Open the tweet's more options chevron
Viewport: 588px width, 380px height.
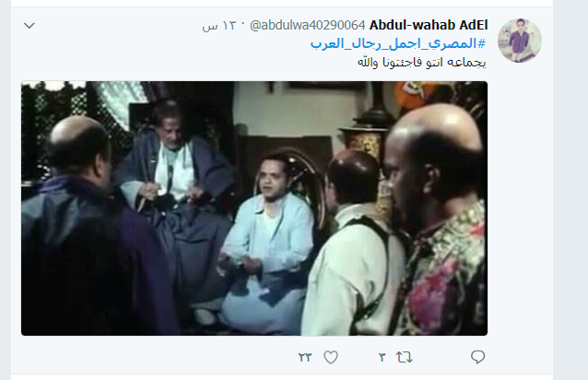coord(29,26)
